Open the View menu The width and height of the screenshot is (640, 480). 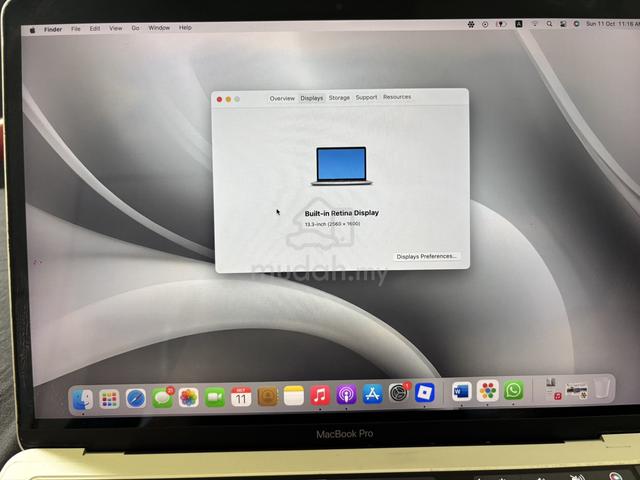pos(116,28)
